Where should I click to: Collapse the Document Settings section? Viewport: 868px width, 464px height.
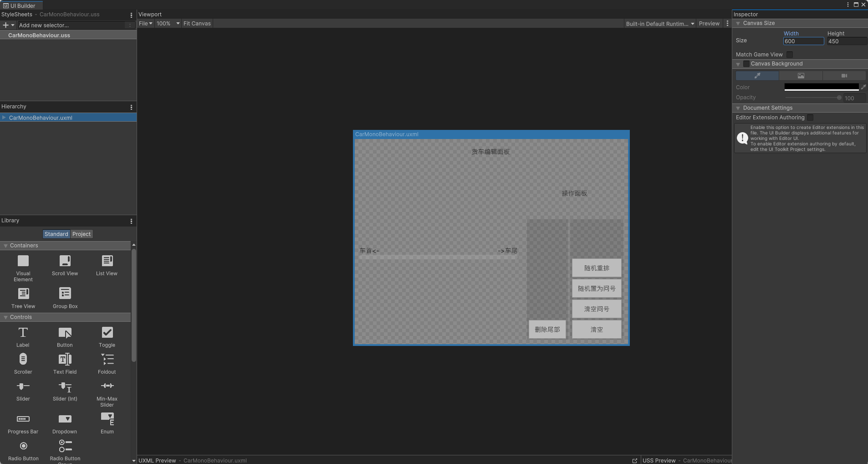coord(738,108)
